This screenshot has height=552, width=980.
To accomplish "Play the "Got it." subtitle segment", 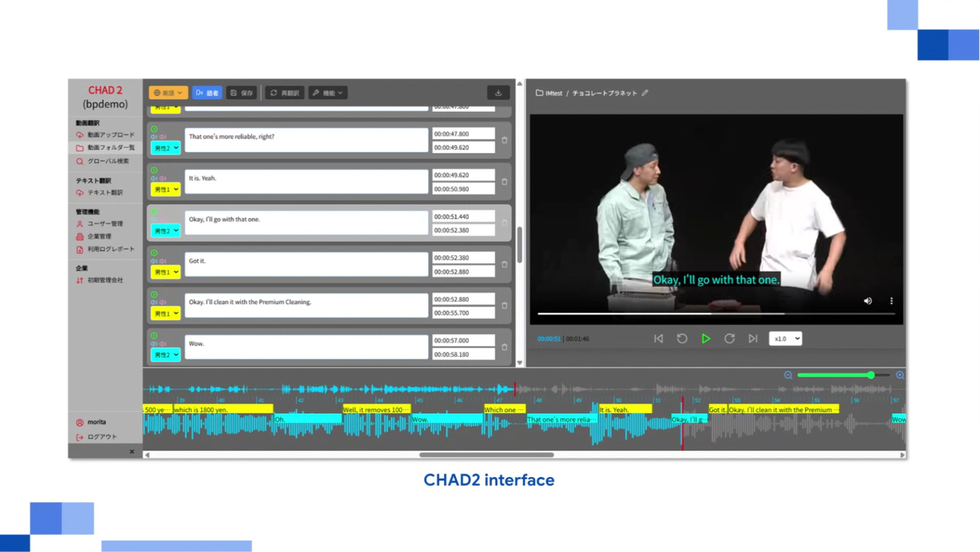I will (154, 253).
